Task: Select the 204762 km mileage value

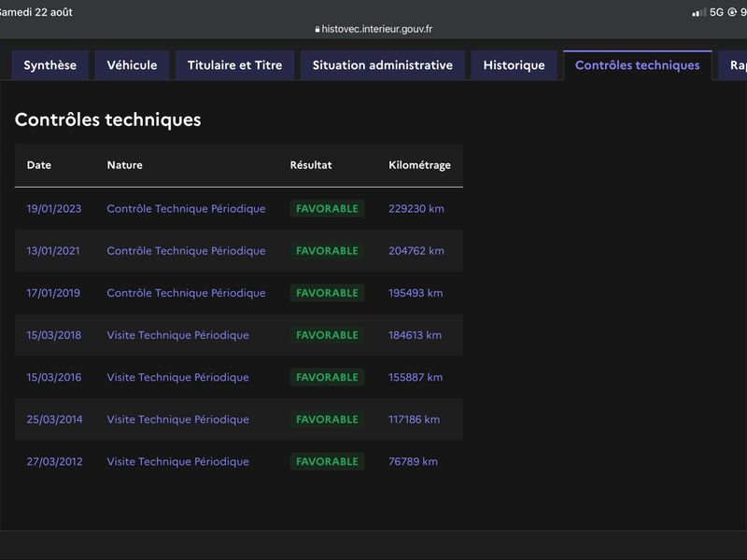Action: pyautogui.click(x=416, y=251)
